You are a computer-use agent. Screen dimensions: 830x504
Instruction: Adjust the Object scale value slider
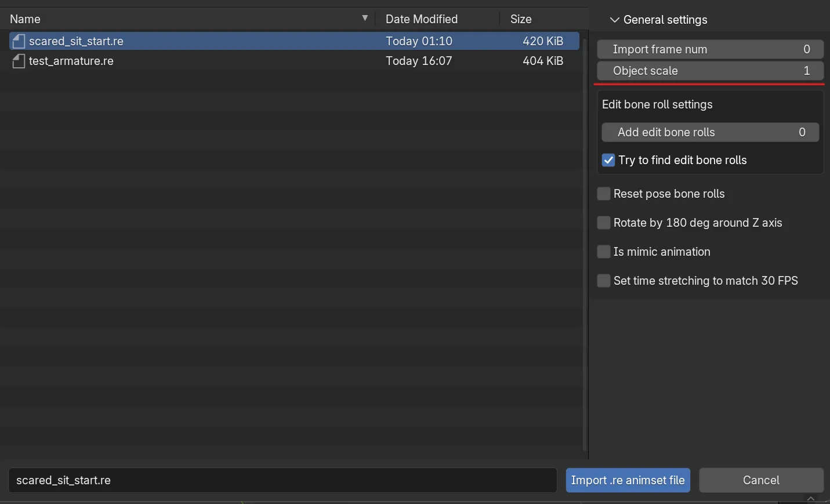pyautogui.click(x=710, y=71)
